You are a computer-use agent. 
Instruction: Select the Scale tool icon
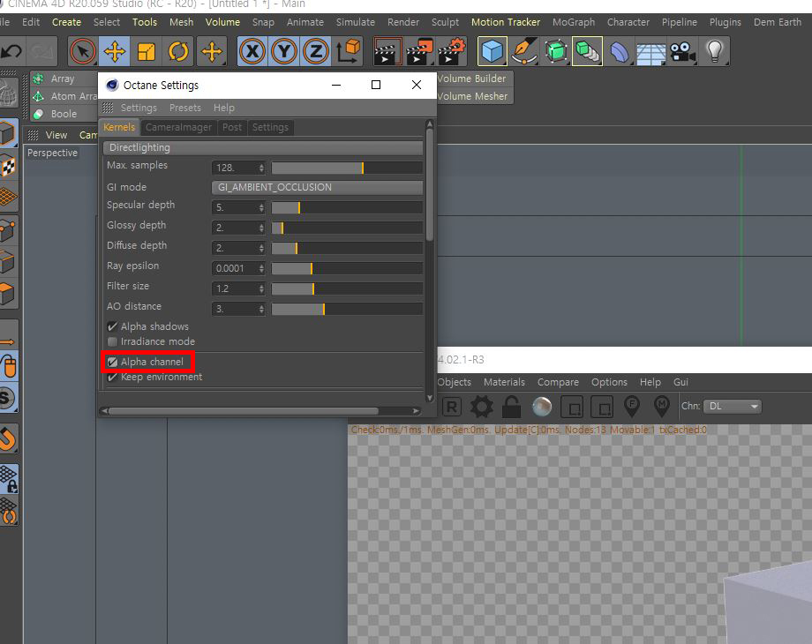(x=147, y=51)
